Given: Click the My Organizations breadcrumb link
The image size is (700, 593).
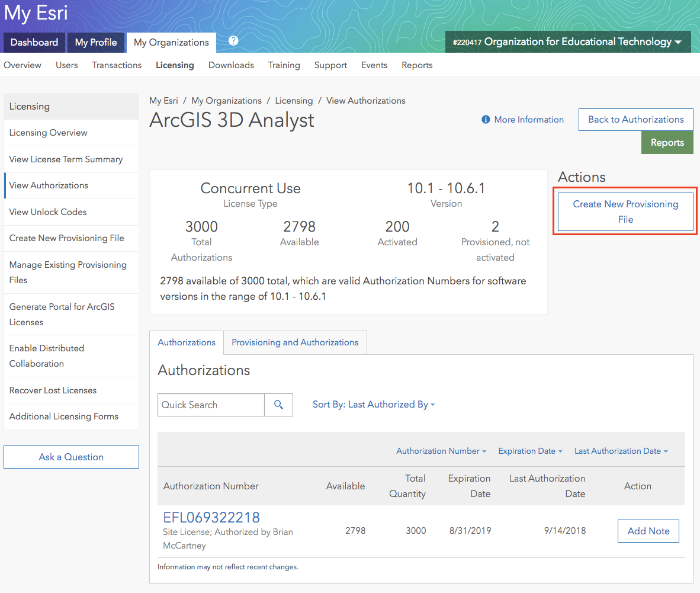Looking at the screenshot, I should point(226,101).
